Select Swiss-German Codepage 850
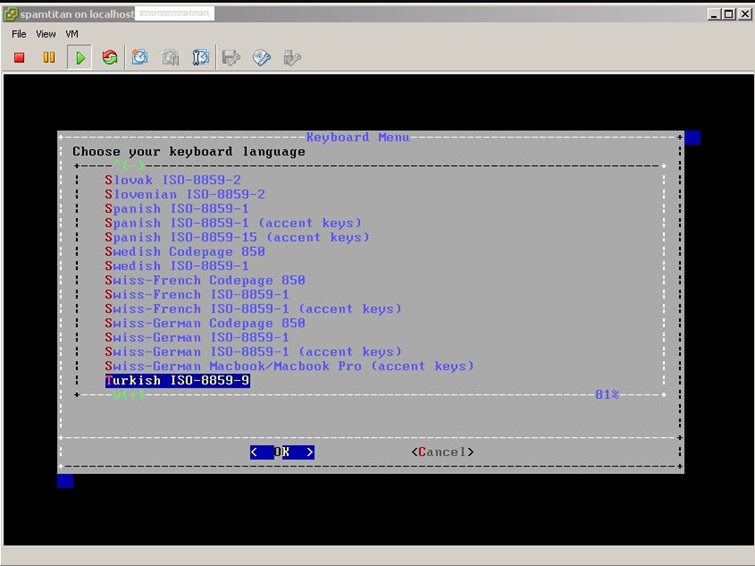The image size is (755, 566). tap(205, 323)
